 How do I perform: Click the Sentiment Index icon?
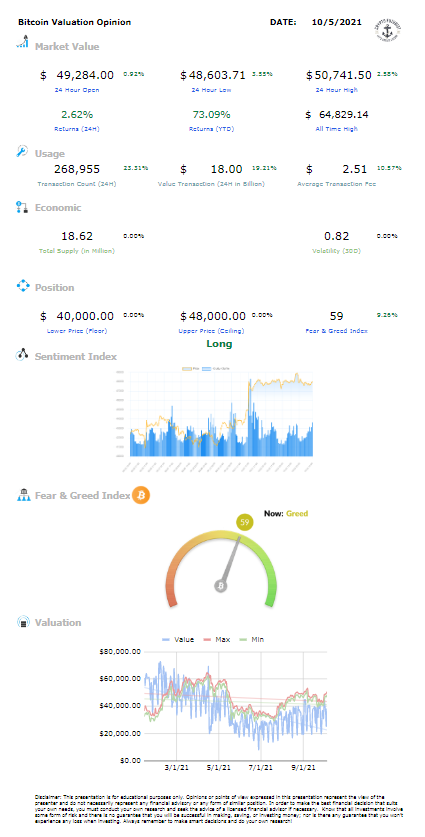pos(22,355)
